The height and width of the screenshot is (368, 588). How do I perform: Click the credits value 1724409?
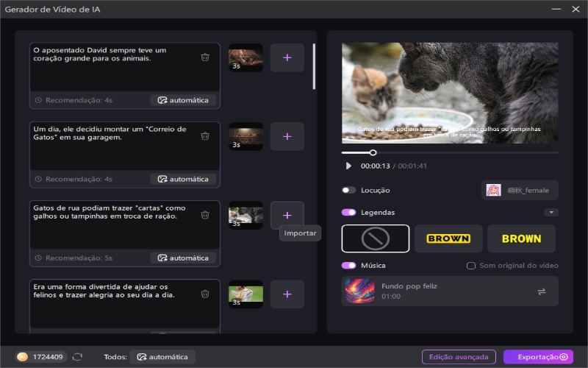(x=48, y=357)
